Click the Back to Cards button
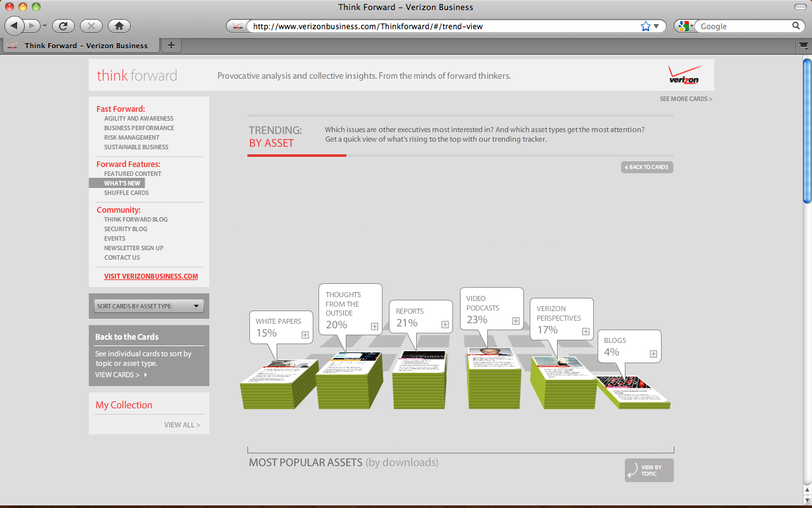812x508 pixels. pos(647,168)
